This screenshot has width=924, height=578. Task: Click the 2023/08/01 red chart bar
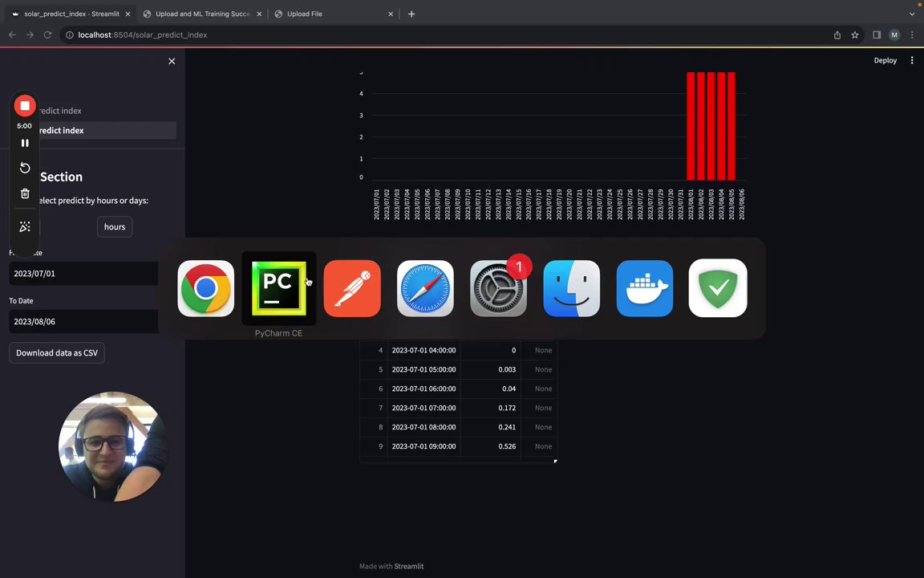pos(691,126)
